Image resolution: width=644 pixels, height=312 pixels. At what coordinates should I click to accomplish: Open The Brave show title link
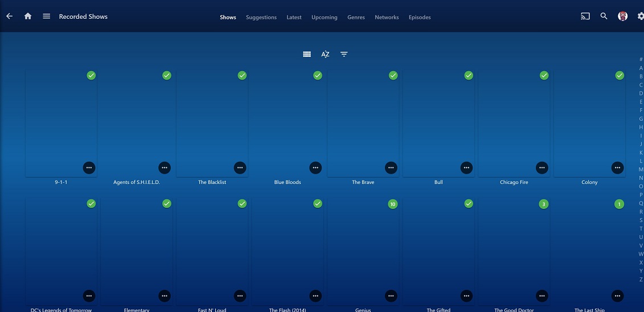point(363,182)
